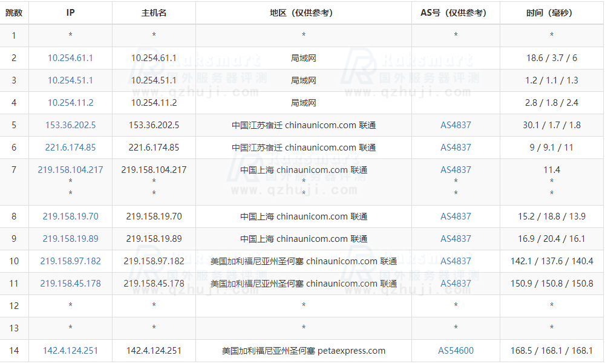Click 中国江苏宿迁 region in hop 5 row
The image size is (608, 364).
click(304, 125)
